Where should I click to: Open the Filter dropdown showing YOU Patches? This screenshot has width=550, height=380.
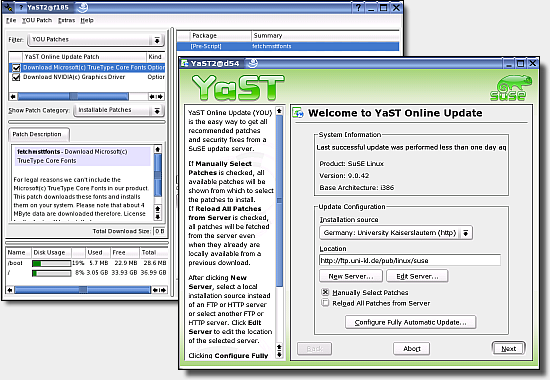pos(95,40)
